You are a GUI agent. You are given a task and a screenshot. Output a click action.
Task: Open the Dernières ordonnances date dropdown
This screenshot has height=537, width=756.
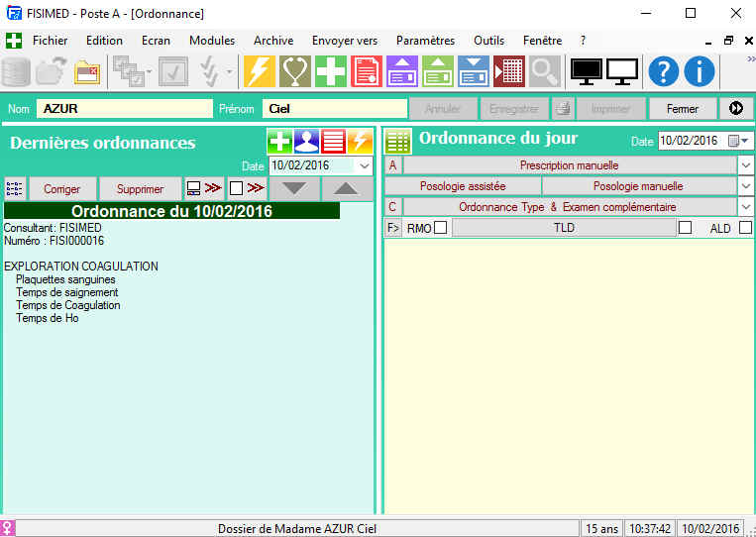coord(365,166)
